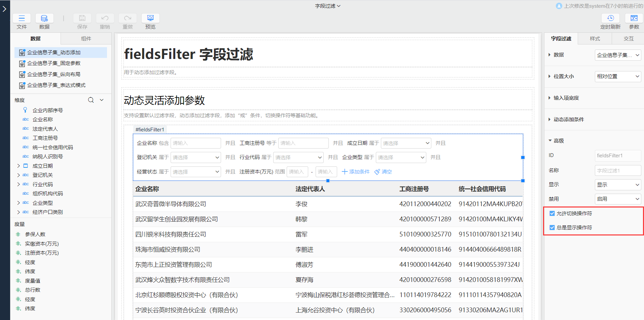
Task: Expand the 成立日期 dimension tree node
Action: click(19, 166)
